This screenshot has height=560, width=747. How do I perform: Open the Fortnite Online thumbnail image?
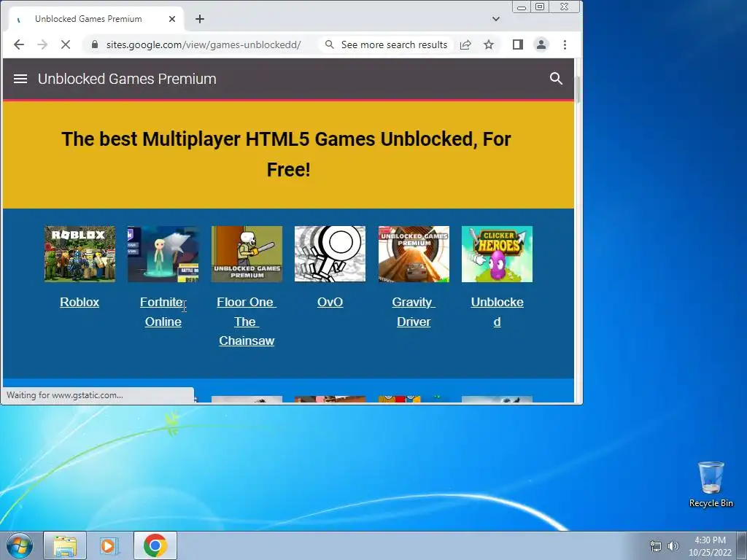(x=163, y=254)
